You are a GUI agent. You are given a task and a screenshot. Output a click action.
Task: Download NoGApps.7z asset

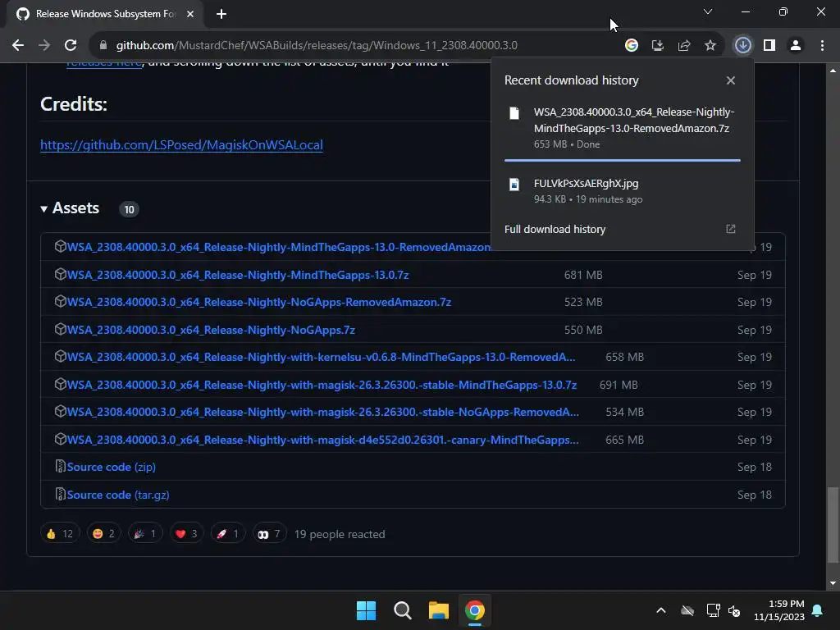(211, 330)
